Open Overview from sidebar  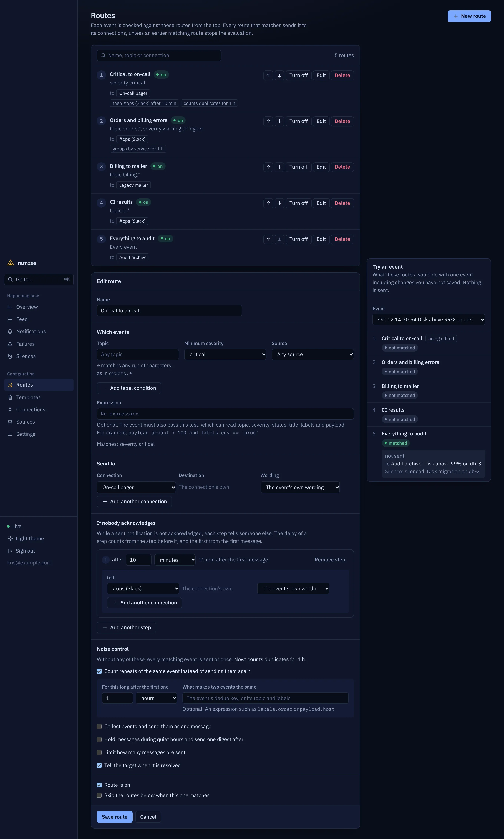[39, 307]
